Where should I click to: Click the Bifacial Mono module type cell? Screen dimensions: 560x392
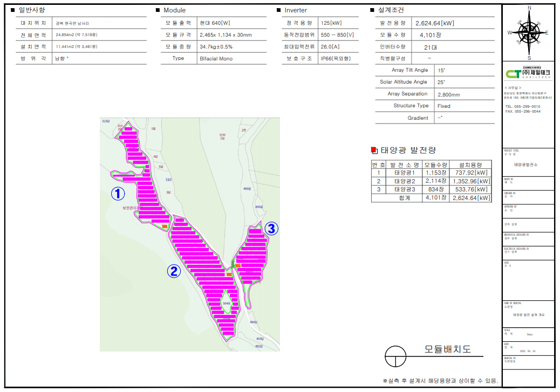coord(216,59)
